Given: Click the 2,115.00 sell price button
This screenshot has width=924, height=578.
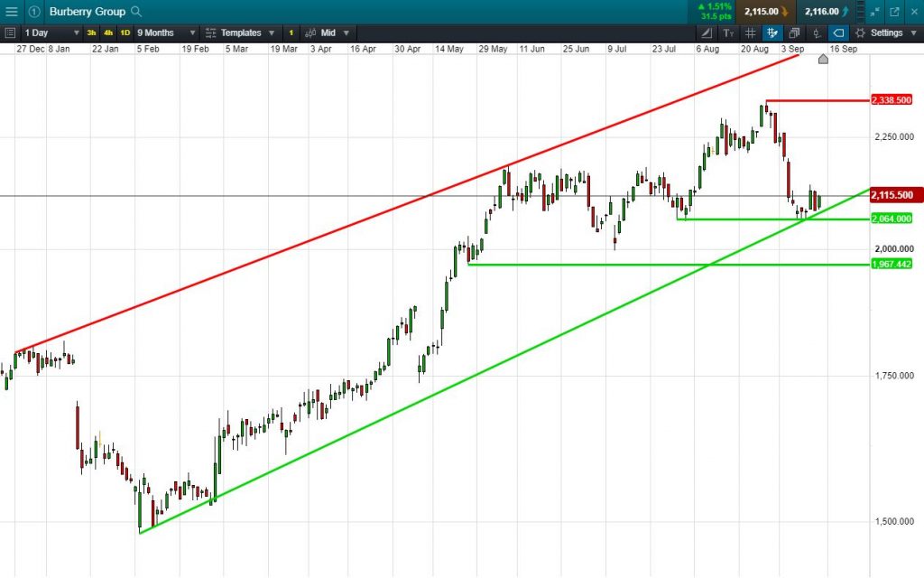Looking at the screenshot, I should pos(765,11).
